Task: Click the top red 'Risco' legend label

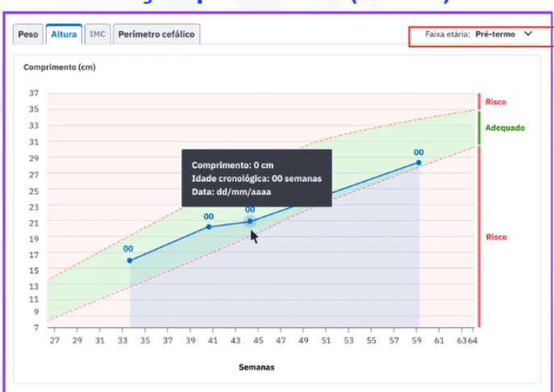Action: [x=495, y=102]
